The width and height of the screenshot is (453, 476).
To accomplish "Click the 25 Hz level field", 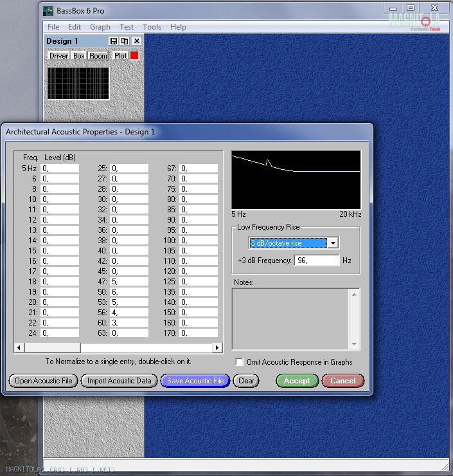I will [129, 169].
